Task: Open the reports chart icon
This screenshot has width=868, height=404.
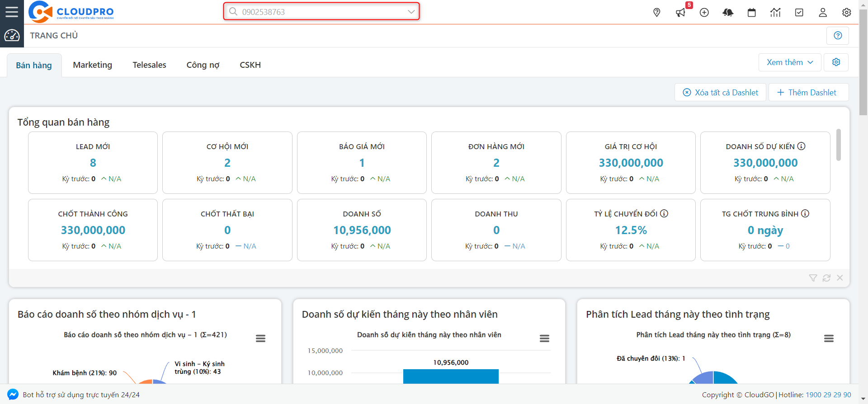Action: [x=775, y=12]
